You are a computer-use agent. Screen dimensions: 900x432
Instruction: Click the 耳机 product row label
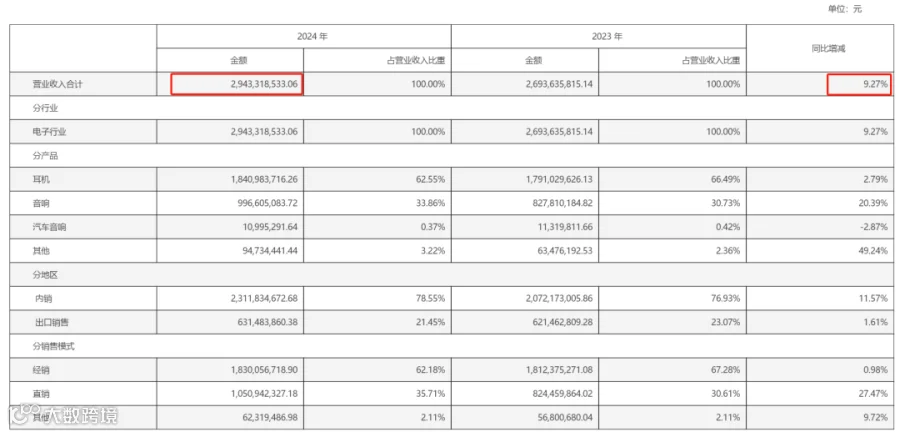tap(40, 180)
